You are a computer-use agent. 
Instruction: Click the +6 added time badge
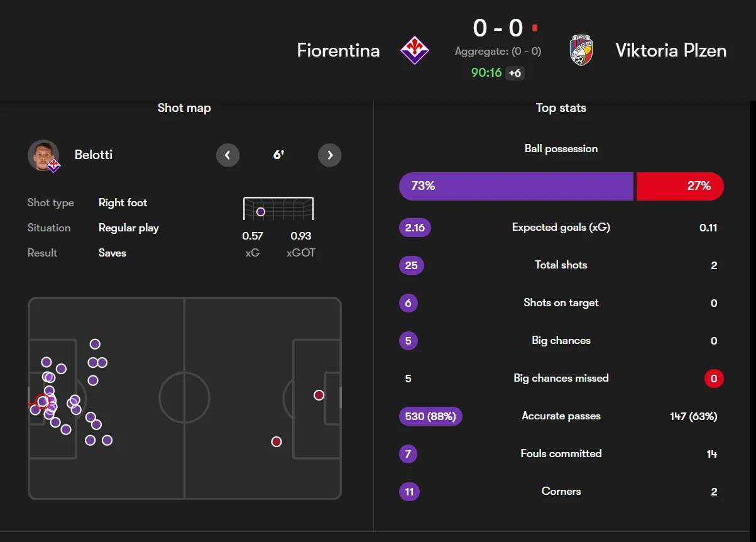[515, 73]
